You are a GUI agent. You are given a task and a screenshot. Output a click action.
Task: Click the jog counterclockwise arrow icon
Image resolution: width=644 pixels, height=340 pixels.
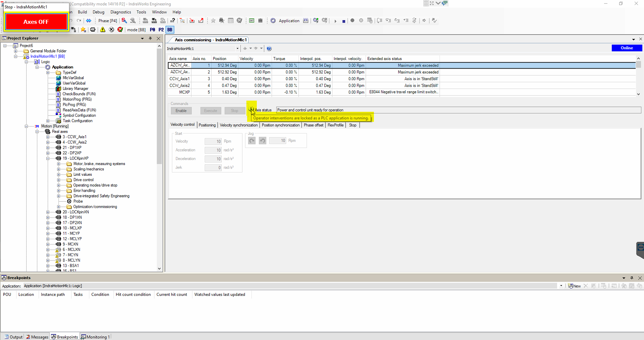(x=263, y=141)
